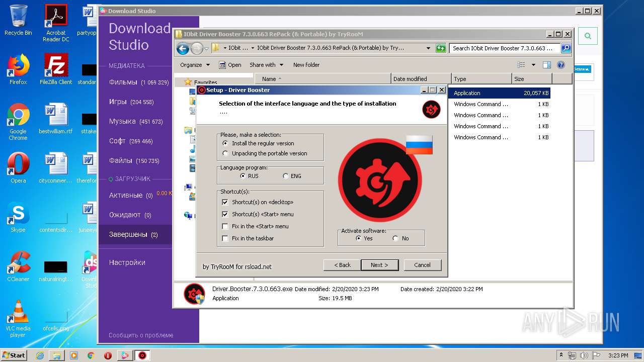Choose ENG program language
The image size is (644, 362).
tap(292, 176)
